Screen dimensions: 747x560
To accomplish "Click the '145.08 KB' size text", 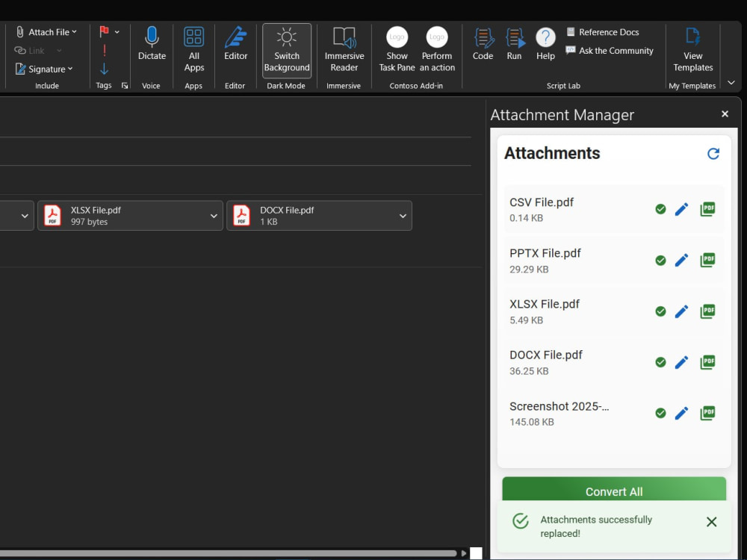I will [x=532, y=422].
